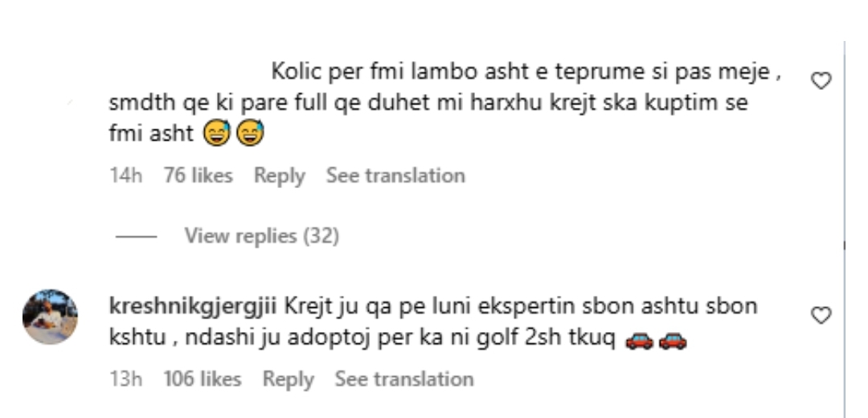Open the 76 likes list

coord(199,175)
